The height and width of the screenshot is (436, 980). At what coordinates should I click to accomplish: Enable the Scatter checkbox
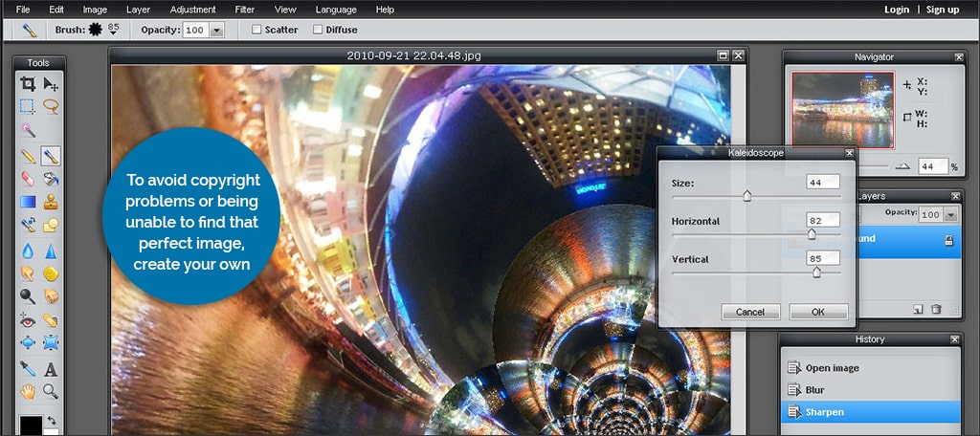coord(256,30)
